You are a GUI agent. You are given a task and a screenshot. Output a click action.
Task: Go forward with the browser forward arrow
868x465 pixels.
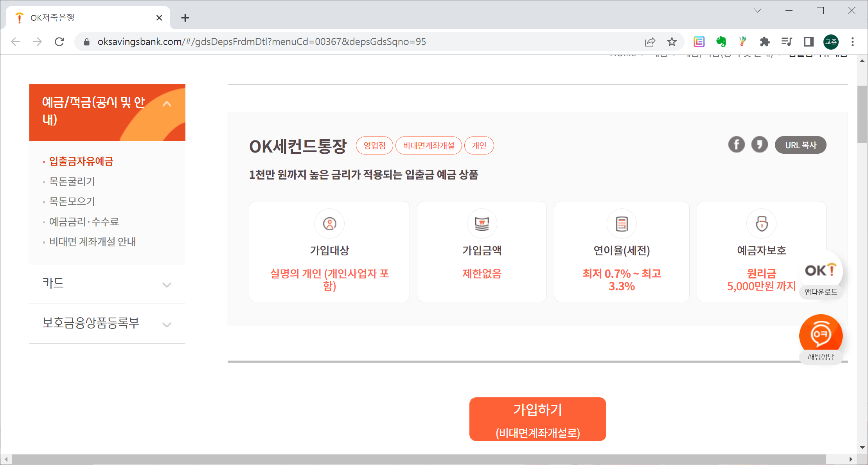point(37,41)
